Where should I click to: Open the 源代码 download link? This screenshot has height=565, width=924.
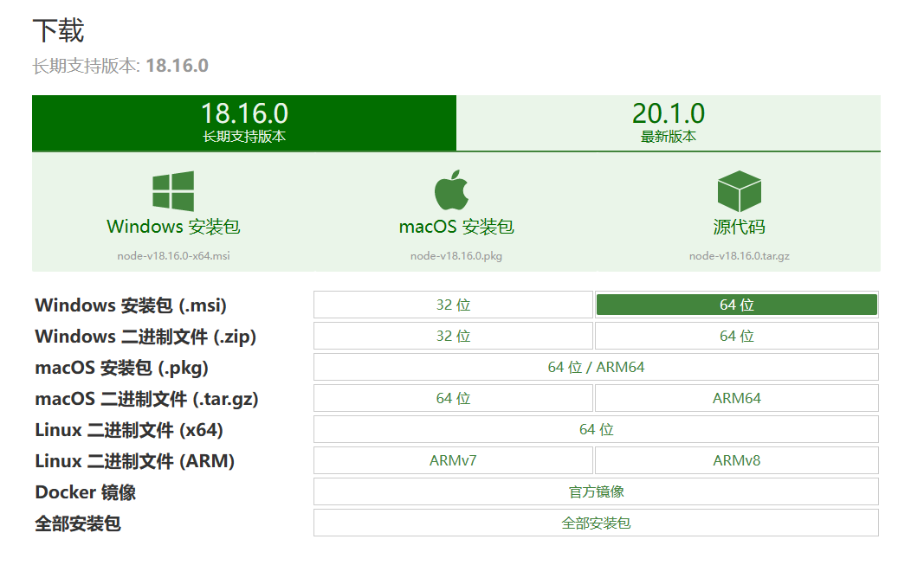click(x=739, y=227)
